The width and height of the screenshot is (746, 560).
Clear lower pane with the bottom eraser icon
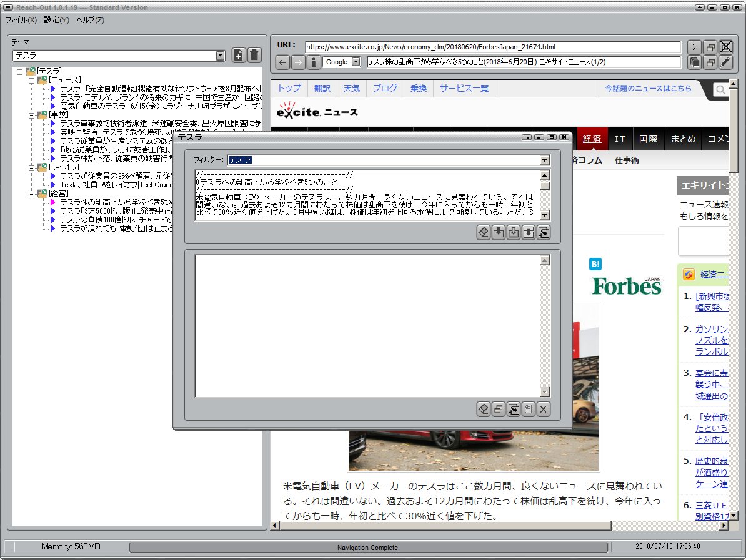tap(484, 409)
